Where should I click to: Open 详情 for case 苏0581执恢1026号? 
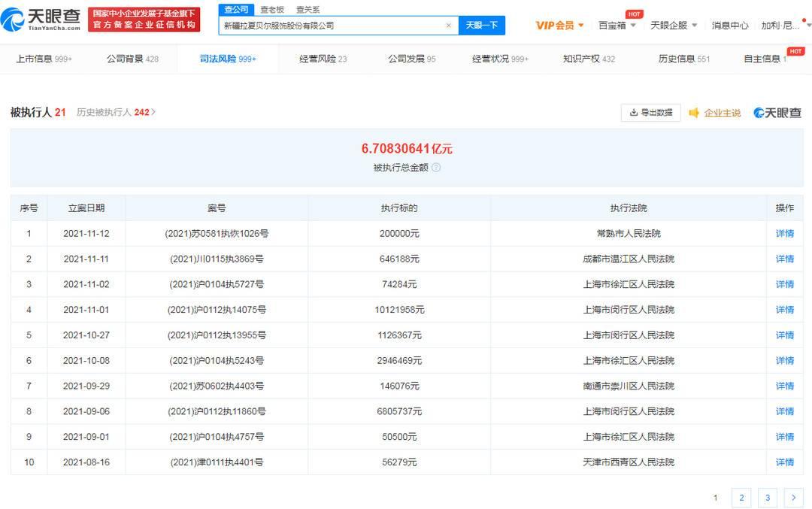point(784,234)
